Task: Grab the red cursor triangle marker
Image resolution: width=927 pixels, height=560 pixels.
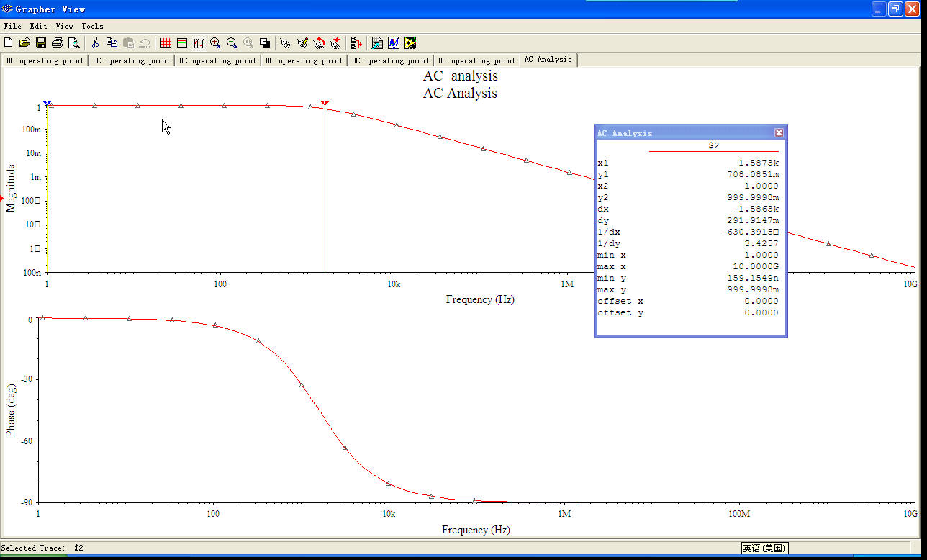Action: pos(325,104)
